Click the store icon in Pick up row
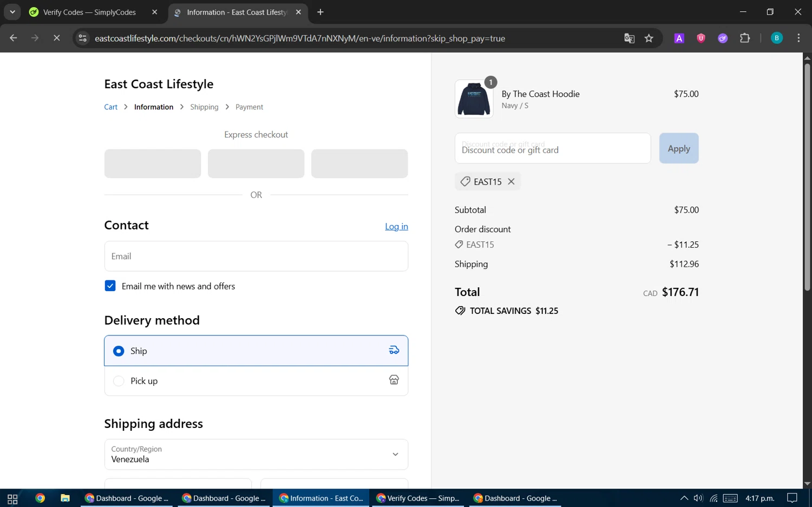Image resolution: width=812 pixels, height=507 pixels. (394, 380)
